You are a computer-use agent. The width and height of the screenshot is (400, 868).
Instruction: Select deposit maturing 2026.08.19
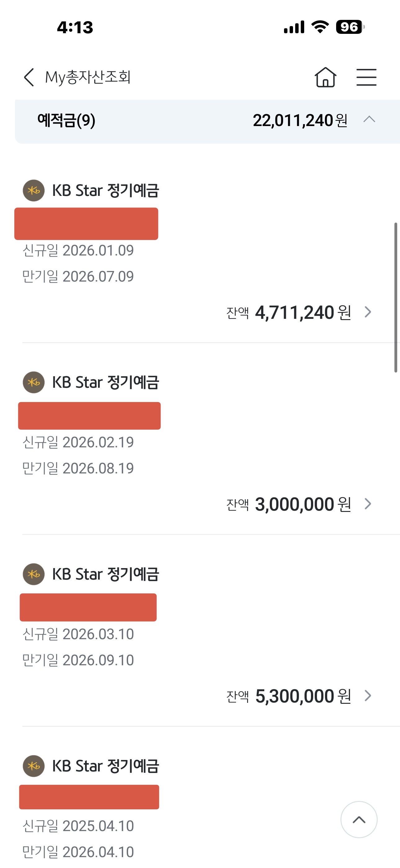point(78,468)
